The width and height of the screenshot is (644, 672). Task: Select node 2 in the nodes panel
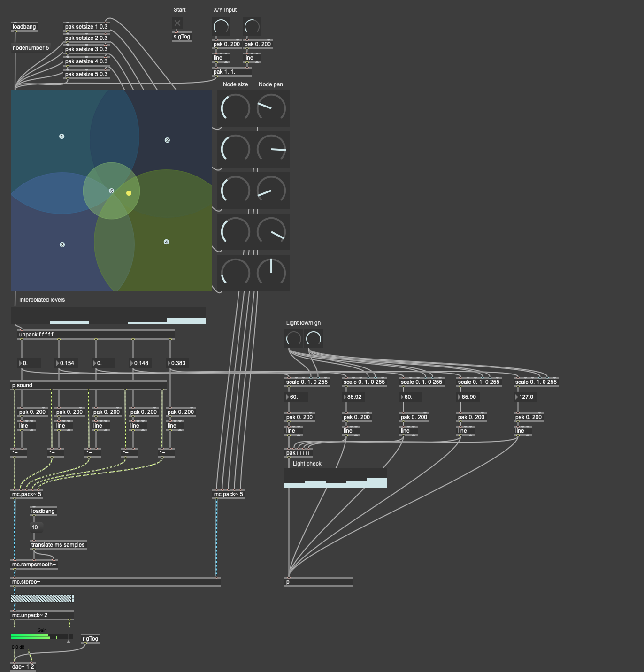tap(167, 140)
